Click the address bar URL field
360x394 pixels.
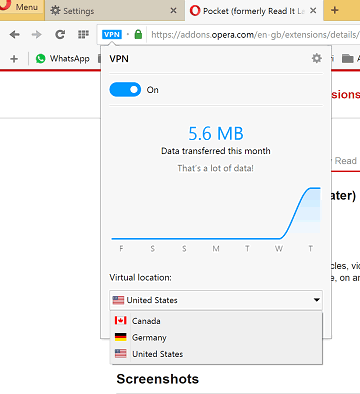pyautogui.click(x=255, y=34)
